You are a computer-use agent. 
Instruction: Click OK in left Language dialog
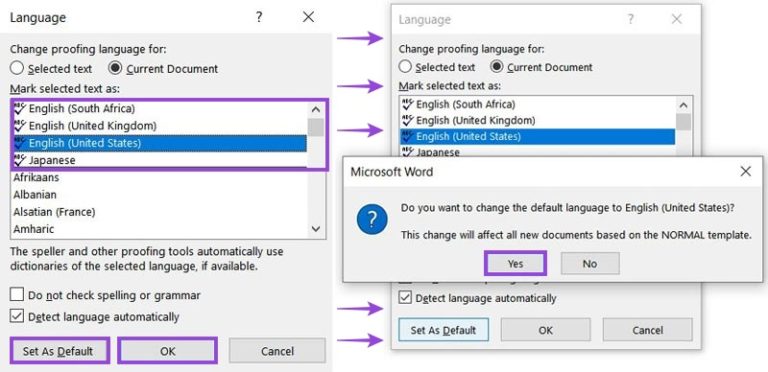pos(168,351)
